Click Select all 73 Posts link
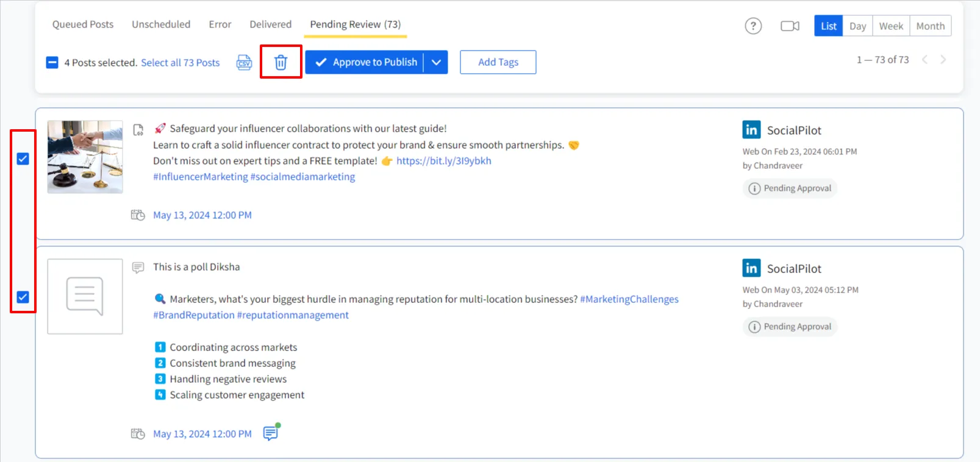 coord(180,63)
